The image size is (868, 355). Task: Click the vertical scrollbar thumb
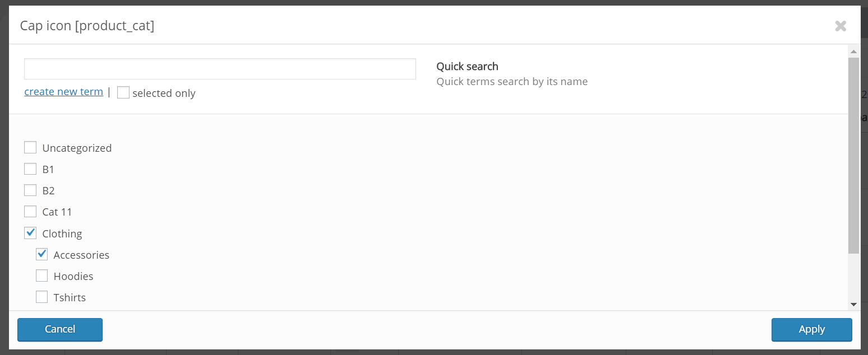[x=853, y=155]
